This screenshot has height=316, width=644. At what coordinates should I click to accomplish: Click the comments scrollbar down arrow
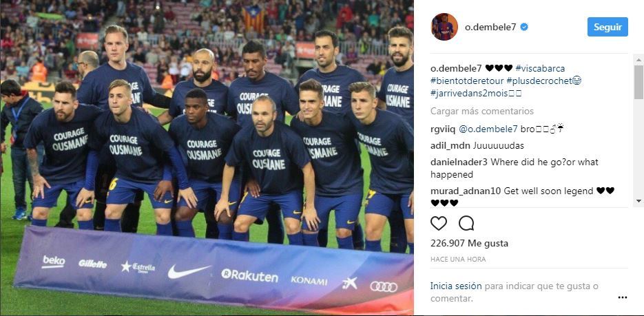tap(638, 200)
